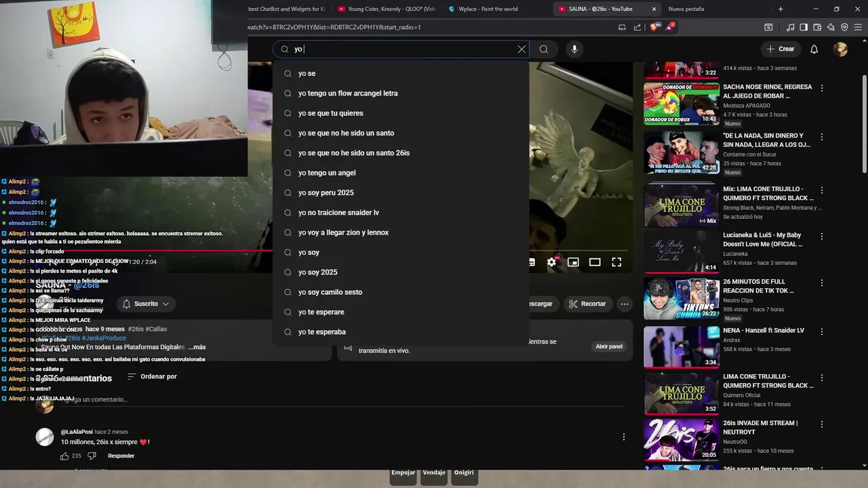Click the install app icon in address bar
The height and width of the screenshot is (488, 868).
click(x=622, y=27)
